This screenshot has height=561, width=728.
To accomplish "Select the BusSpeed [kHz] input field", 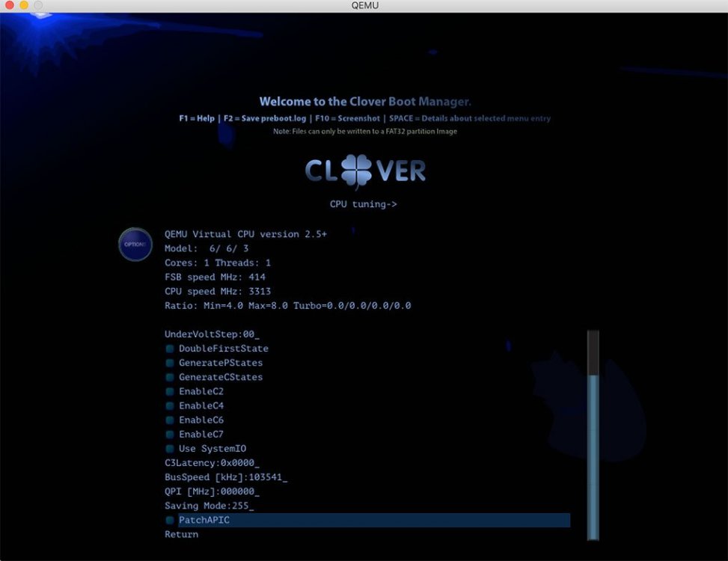I will tap(226, 477).
